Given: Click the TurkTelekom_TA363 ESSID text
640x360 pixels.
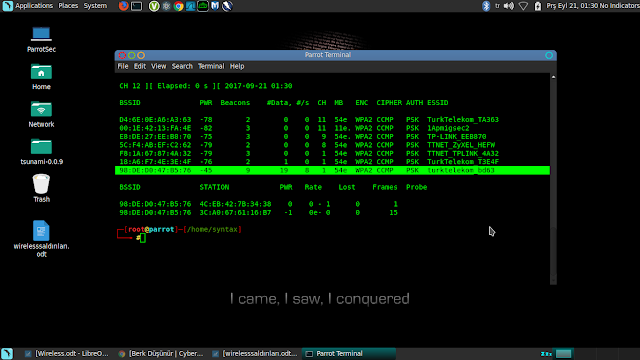Looking at the screenshot, I should coord(463,120).
